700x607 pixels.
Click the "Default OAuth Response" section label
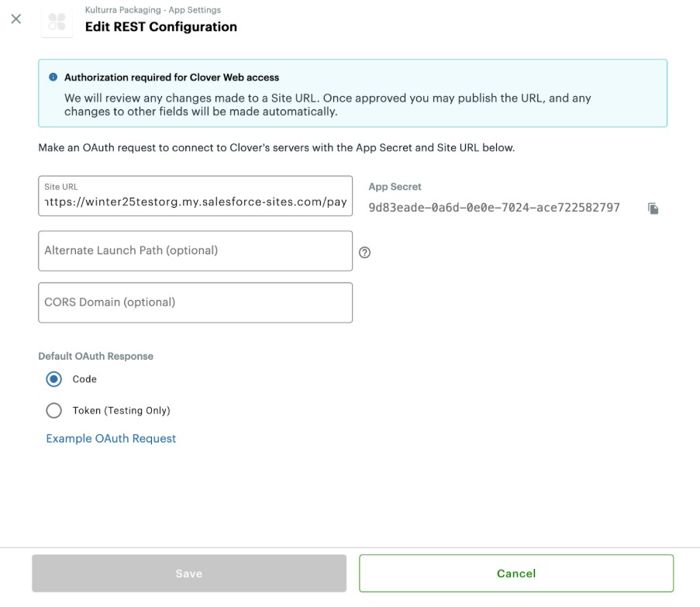coord(95,357)
